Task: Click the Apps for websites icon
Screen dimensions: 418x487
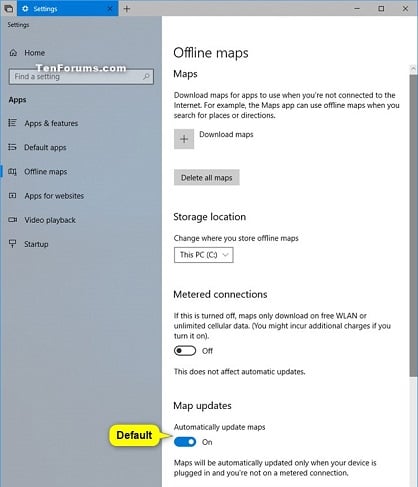Action: click(12, 196)
